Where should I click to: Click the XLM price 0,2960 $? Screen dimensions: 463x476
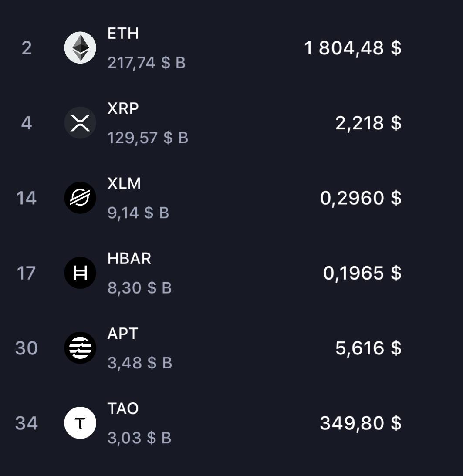click(361, 198)
